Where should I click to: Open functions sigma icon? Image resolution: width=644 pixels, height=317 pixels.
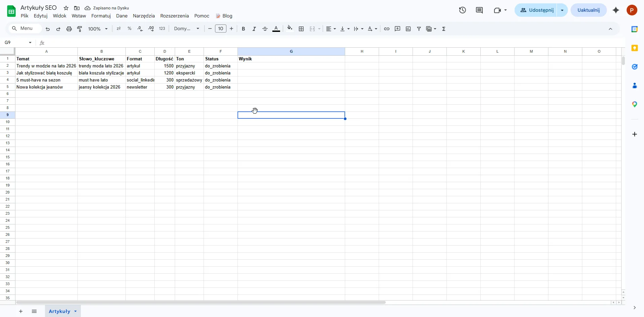444,29
